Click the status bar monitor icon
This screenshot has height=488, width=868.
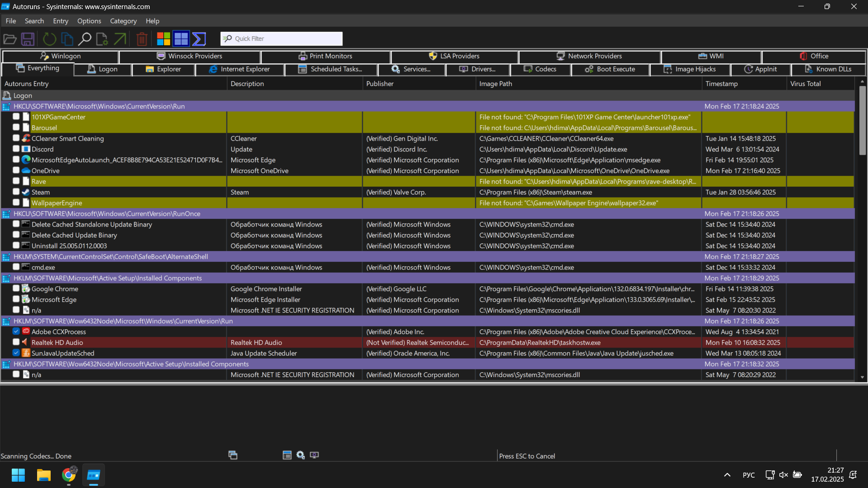point(314,455)
